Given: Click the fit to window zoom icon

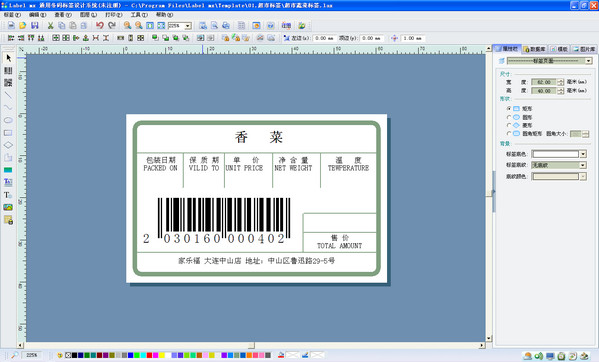Looking at the screenshot, I should (x=161, y=26).
